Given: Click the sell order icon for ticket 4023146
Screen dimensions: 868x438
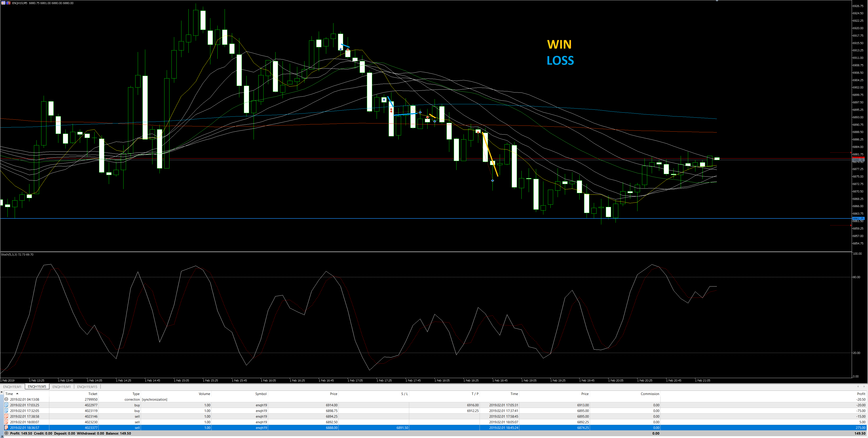Looking at the screenshot, I should click(6, 417).
